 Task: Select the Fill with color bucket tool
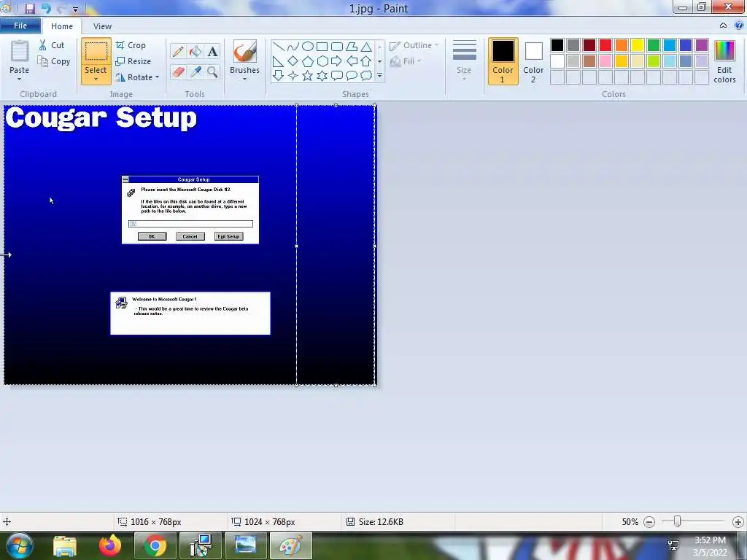coord(196,52)
